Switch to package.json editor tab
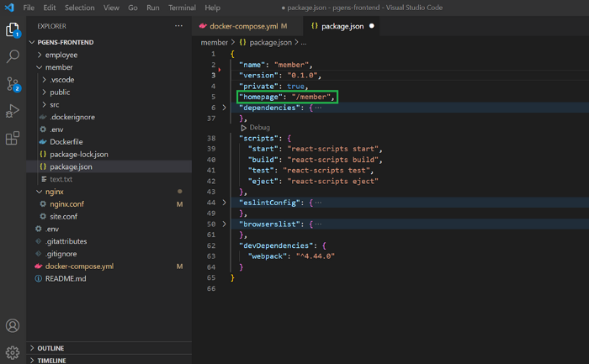The height and width of the screenshot is (364, 589). point(341,26)
